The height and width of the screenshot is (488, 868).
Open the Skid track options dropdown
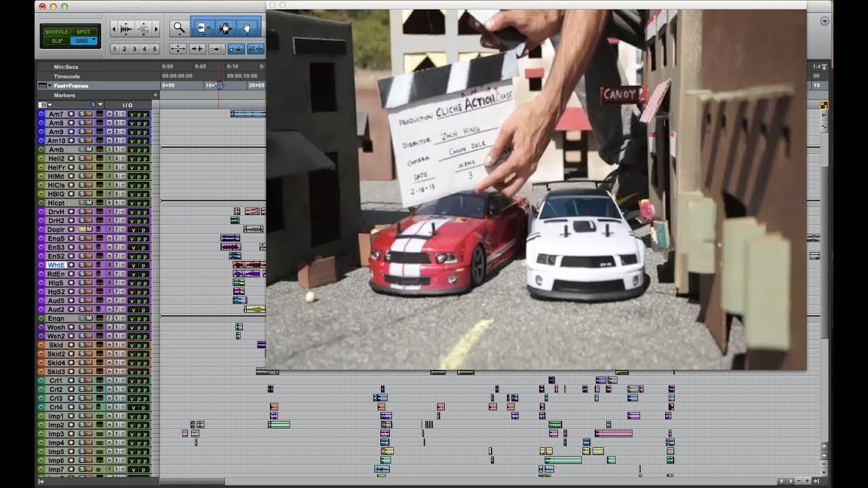point(41,345)
